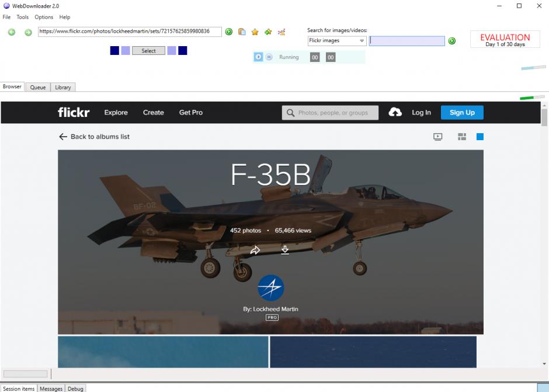Click the bottom-left status progress bar
This screenshot has width=549, height=392.
click(x=25, y=374)
